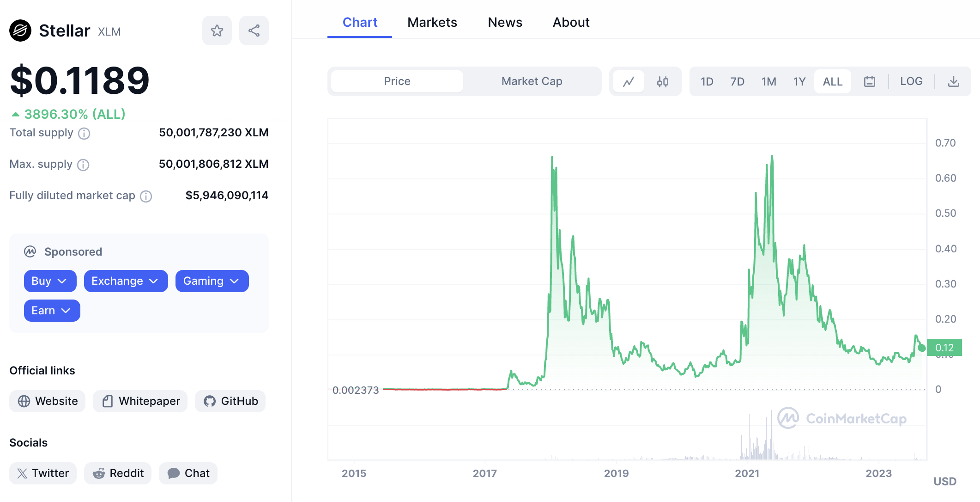The height and width of the screenshot is (502, 980).
Task: Click the 50,001,787,230 XLM total supply value
Action: [214, 133]
